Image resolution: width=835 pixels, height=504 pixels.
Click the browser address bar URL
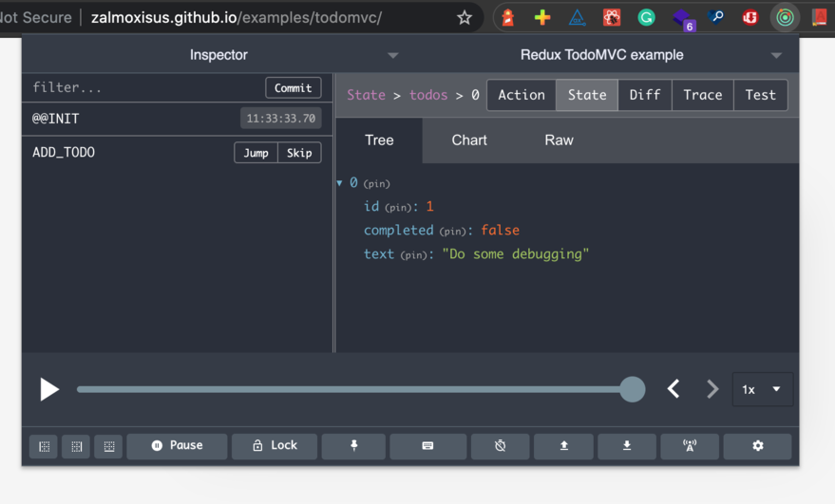pyautogui.click(x=237, y=18)
